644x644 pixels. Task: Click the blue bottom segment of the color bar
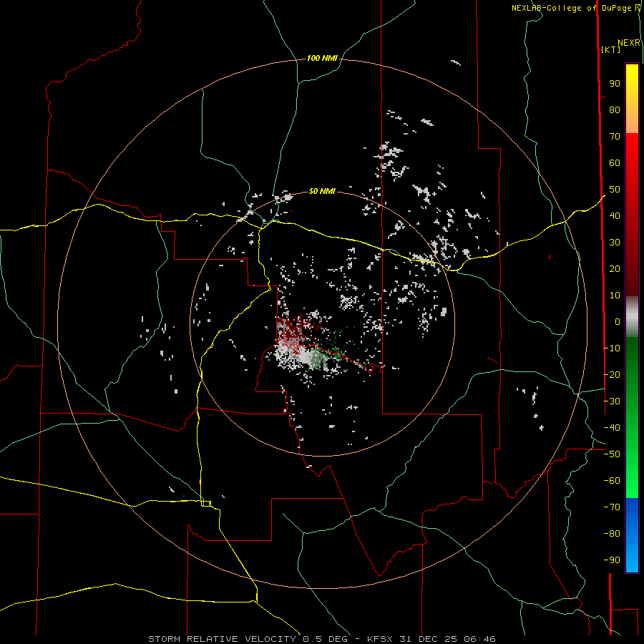(x=632, y=535)
